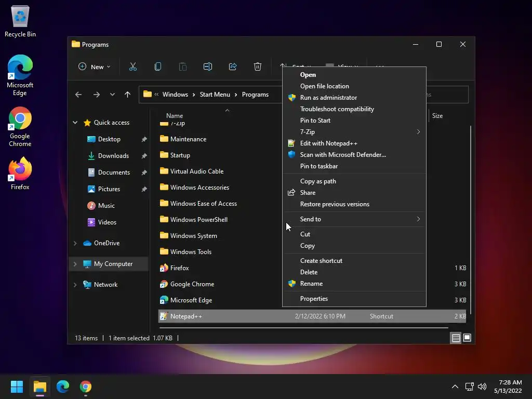
Task: Switch to large icons view in status bar
Action: click(467, 338)
